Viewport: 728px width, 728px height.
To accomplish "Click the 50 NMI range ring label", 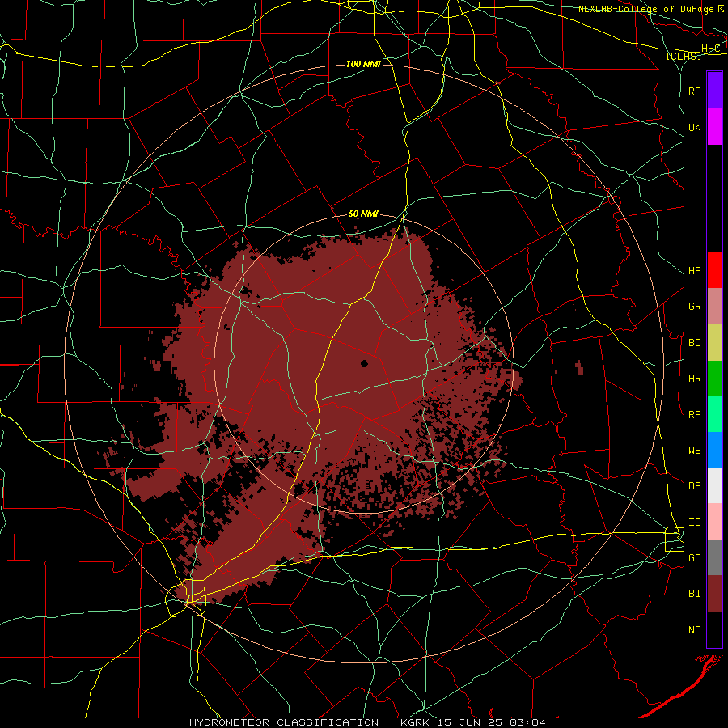I will click(x=363, y=214).
